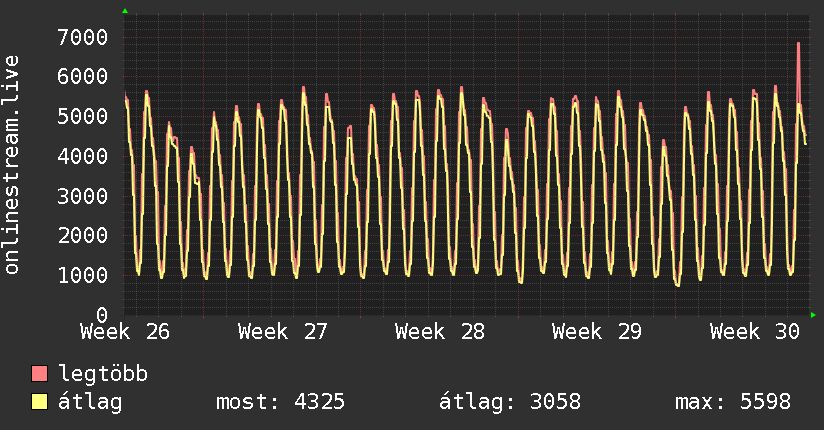Click the 0 origin axis value
The height and width of the screenshot is (430, 824).
(102, 315)
